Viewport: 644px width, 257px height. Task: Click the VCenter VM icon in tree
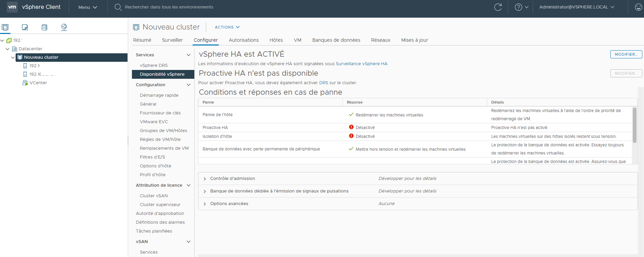[25, 82]
